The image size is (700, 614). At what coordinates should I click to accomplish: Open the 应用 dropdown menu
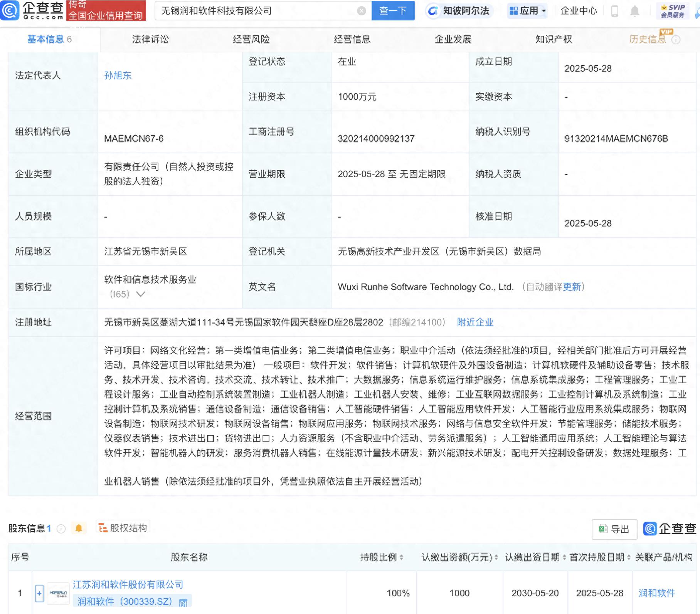[528, 11]
